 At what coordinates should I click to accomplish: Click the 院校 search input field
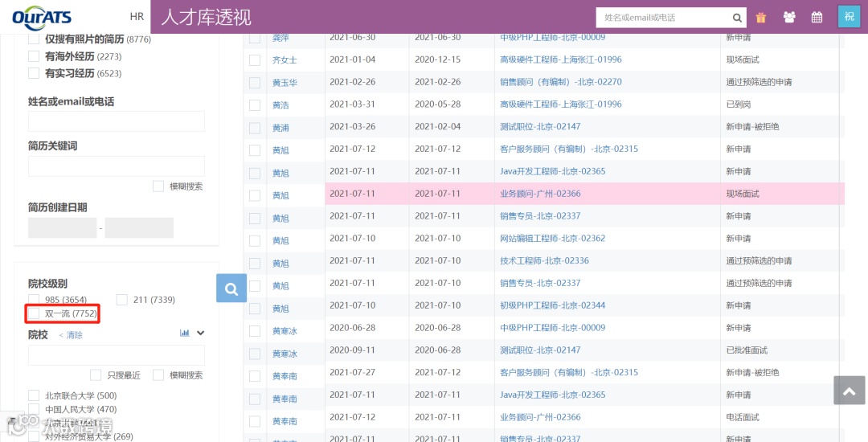point(117,355)
